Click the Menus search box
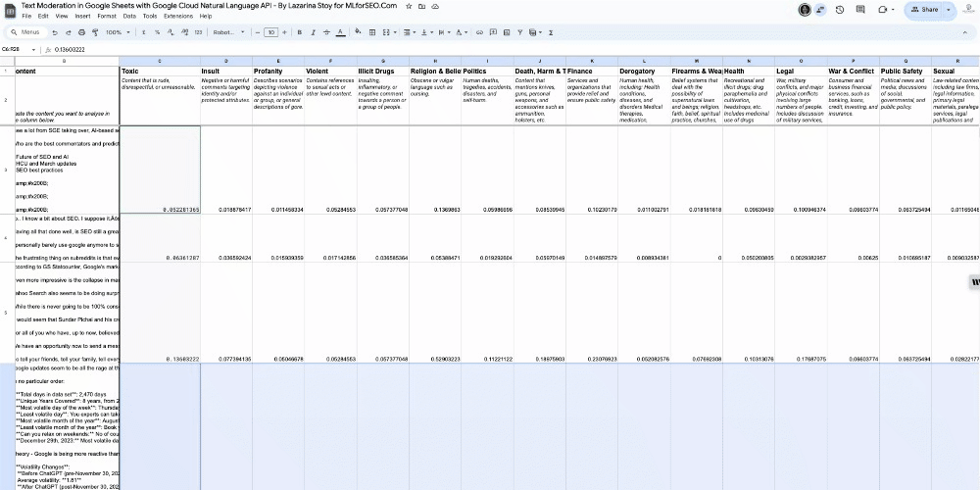 tap(26, 32)
